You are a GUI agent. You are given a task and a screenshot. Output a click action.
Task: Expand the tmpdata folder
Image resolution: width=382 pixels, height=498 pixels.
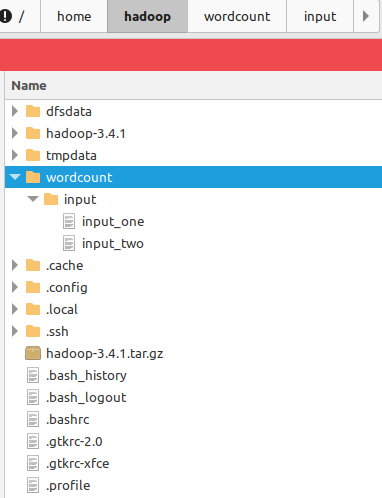tap(14, 155)
